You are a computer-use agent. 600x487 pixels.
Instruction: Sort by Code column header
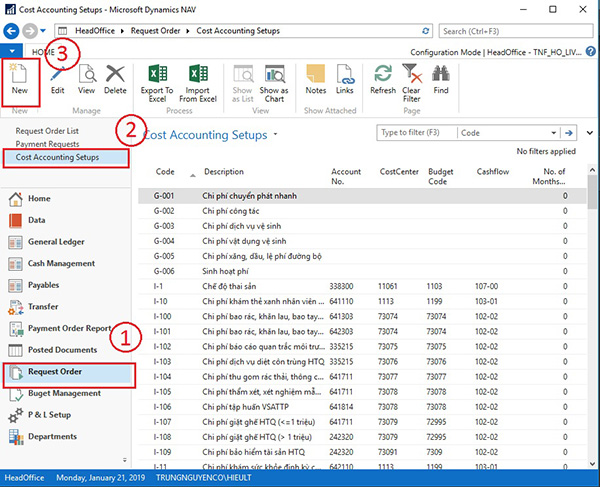pyautogui.click(x=165, y=172)
